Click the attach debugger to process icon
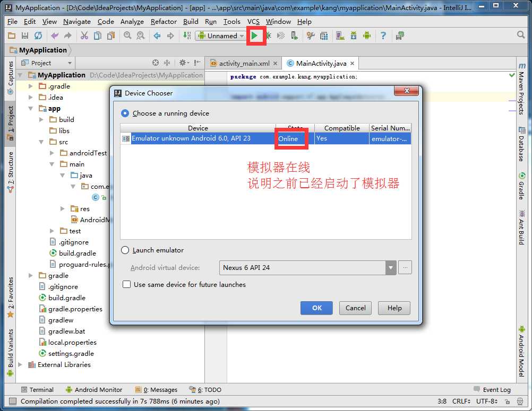This screenshot has width=532, height=411. tap(295, 36)
